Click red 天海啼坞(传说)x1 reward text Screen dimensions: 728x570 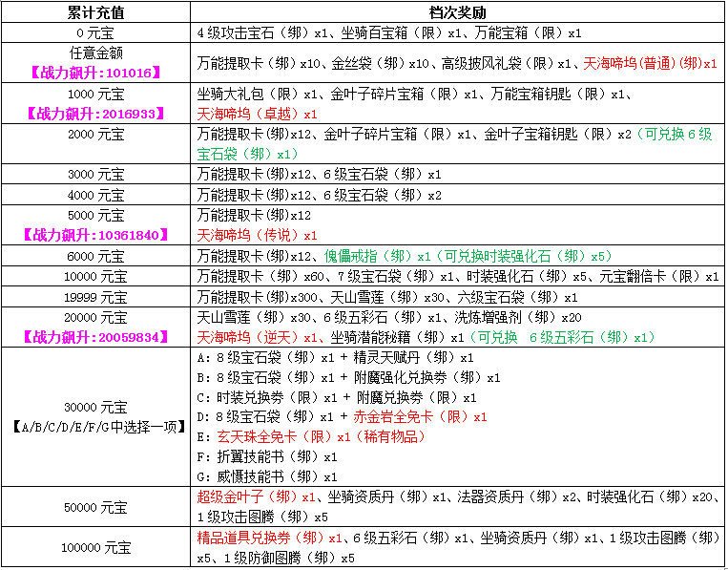pos(257,235)
